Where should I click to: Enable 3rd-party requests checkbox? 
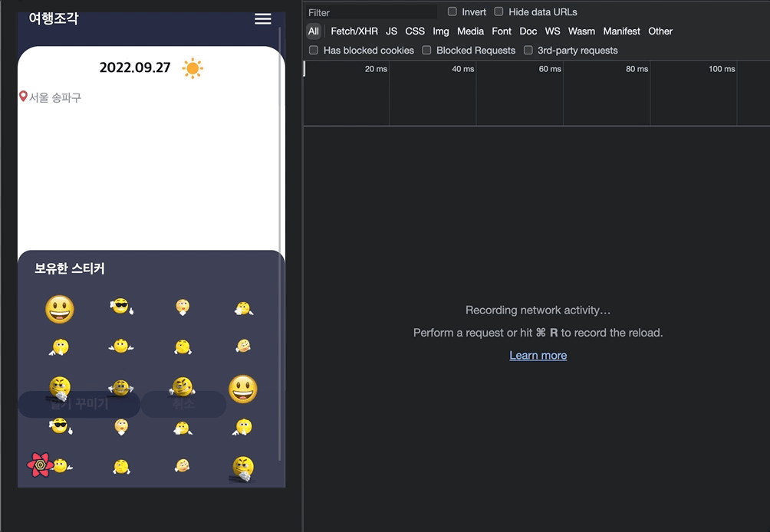528,50
